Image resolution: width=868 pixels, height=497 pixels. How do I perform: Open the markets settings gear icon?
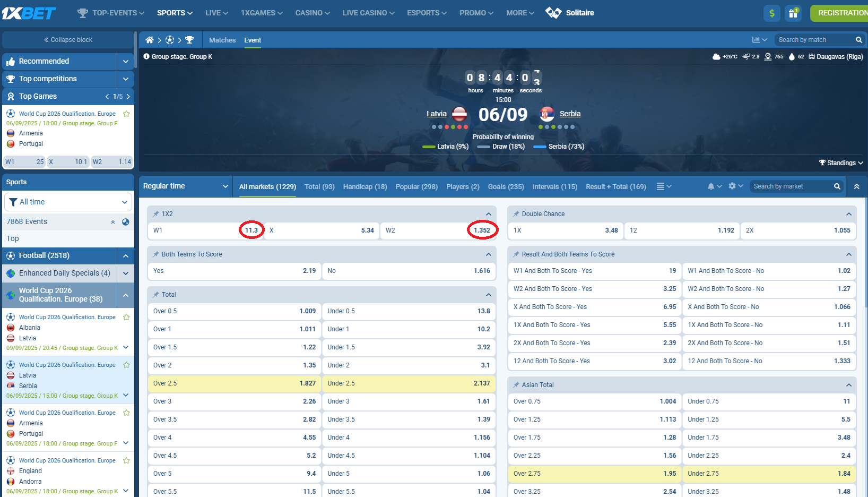732,186
